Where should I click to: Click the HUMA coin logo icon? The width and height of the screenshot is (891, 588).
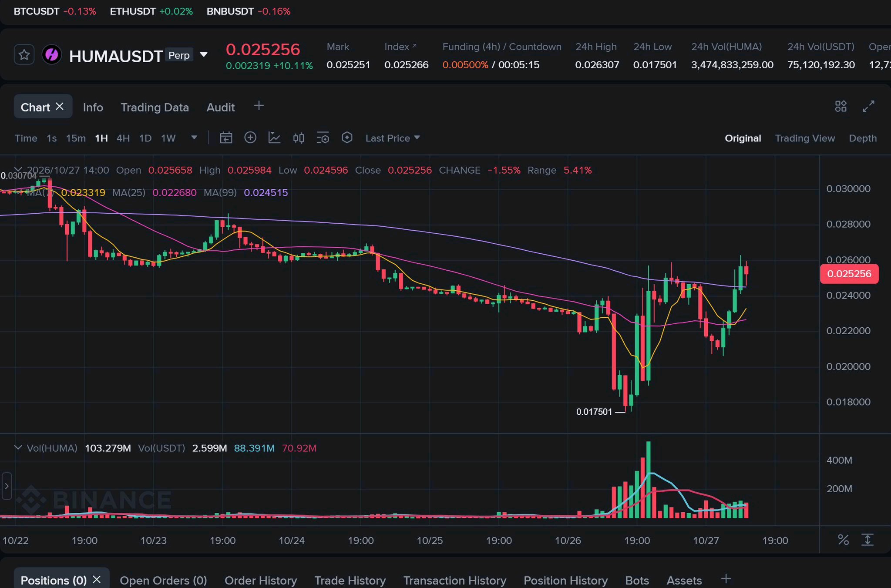click(51, 55)
